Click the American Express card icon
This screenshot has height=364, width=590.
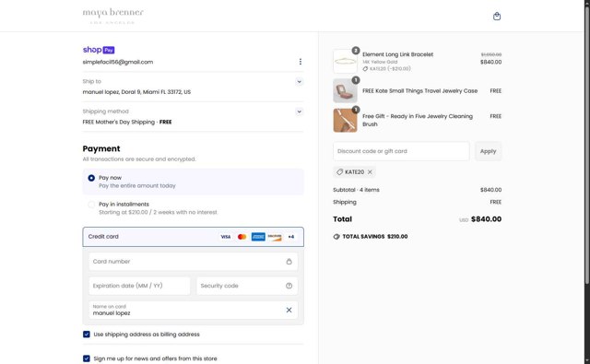(258, 237)
